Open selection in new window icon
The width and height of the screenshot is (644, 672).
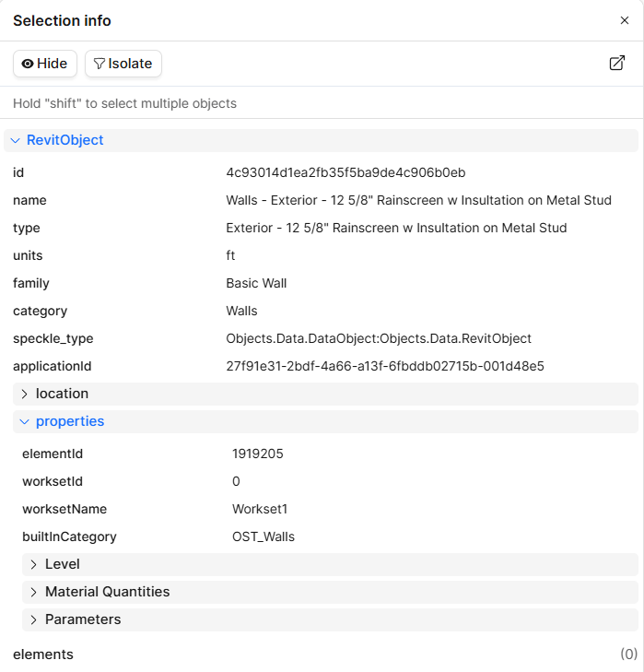click(x=617, y=63)
